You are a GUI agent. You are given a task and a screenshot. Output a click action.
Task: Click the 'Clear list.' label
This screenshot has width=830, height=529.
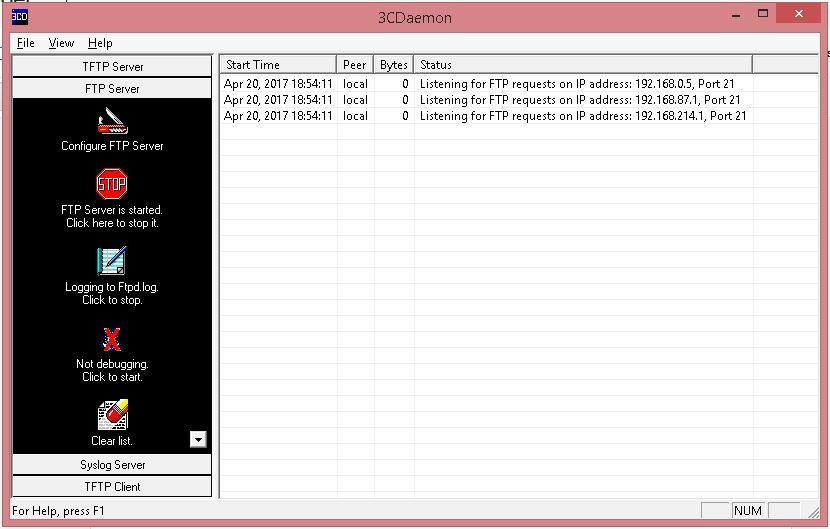tap(112, 441)
